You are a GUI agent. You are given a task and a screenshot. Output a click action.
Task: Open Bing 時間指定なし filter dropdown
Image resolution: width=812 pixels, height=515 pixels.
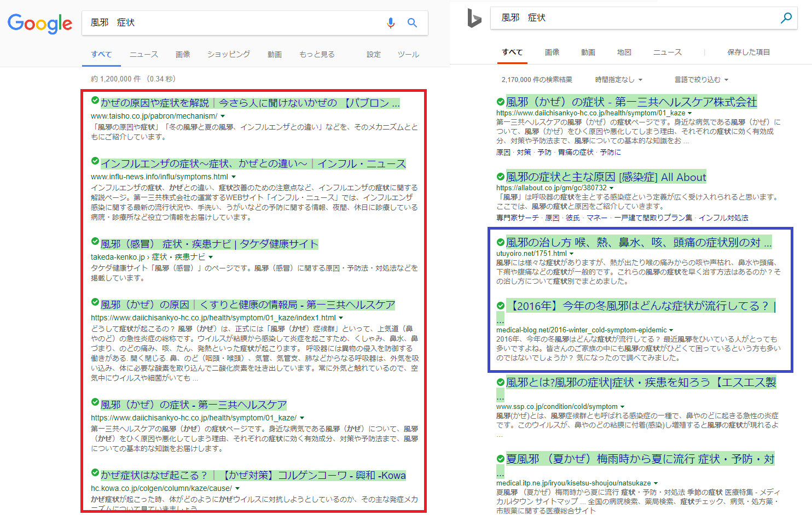(x=619, y=80)
